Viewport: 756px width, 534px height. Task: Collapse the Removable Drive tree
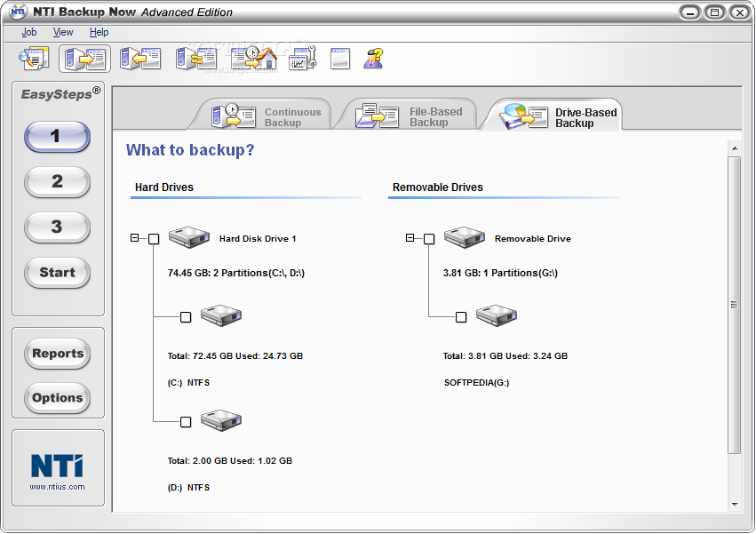pos(410,238)
